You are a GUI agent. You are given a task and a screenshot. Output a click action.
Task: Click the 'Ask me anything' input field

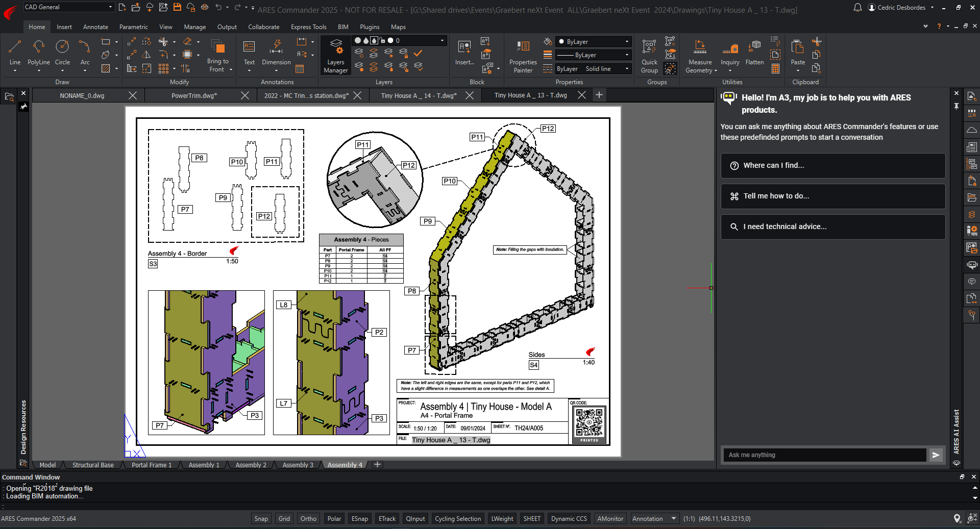click(x=824, y=455)
